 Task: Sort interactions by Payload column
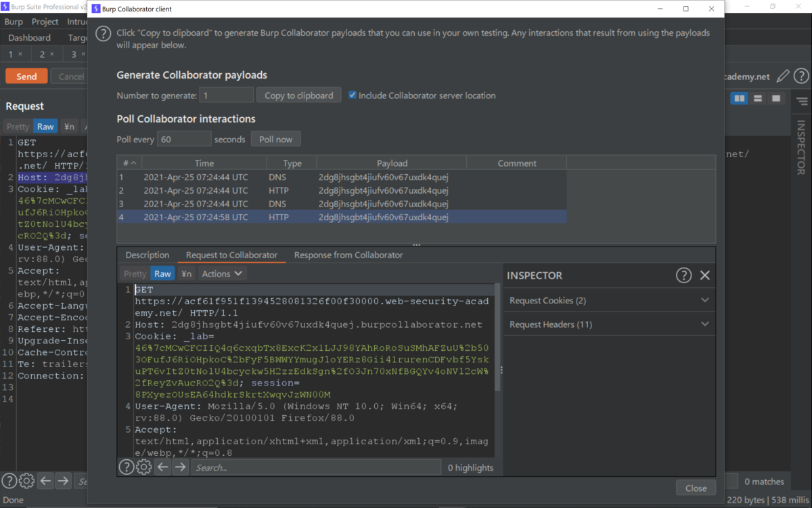tap(392, 163)
